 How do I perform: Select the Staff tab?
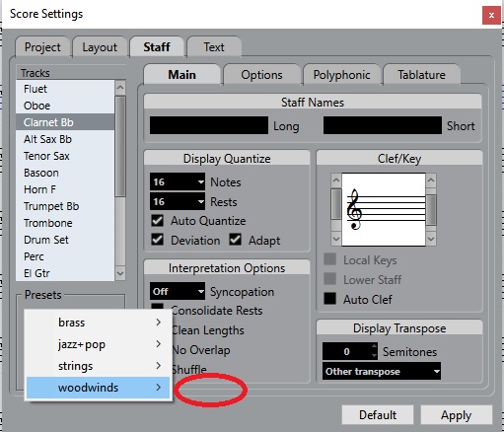point(157,47)
